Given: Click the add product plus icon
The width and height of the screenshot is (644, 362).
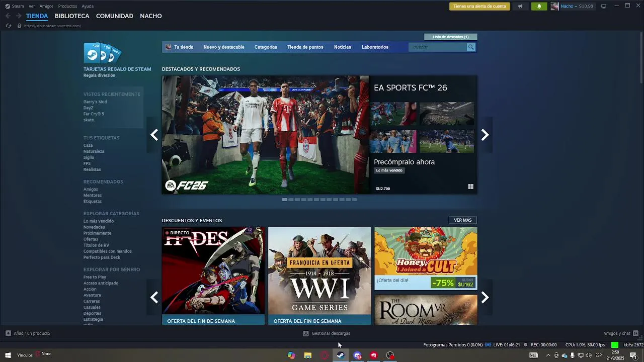Looking at the screenshot, I should (x=8, y=333).
